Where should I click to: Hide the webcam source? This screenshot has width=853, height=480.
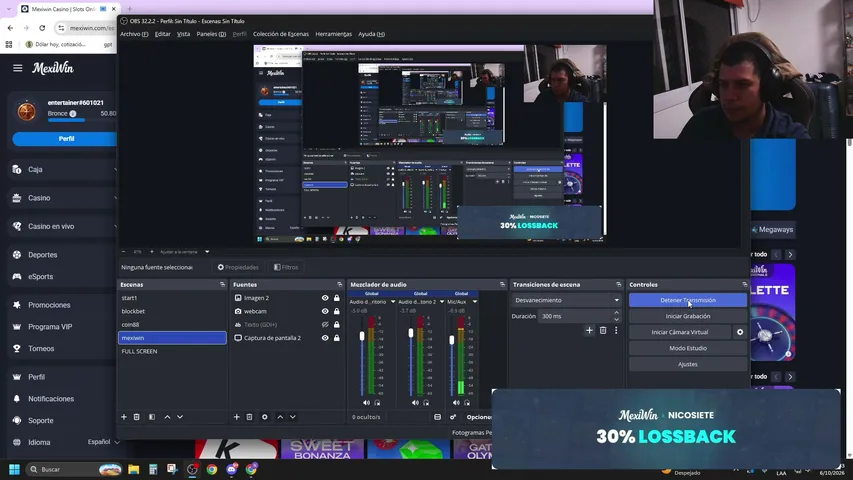tap(325, 311)
